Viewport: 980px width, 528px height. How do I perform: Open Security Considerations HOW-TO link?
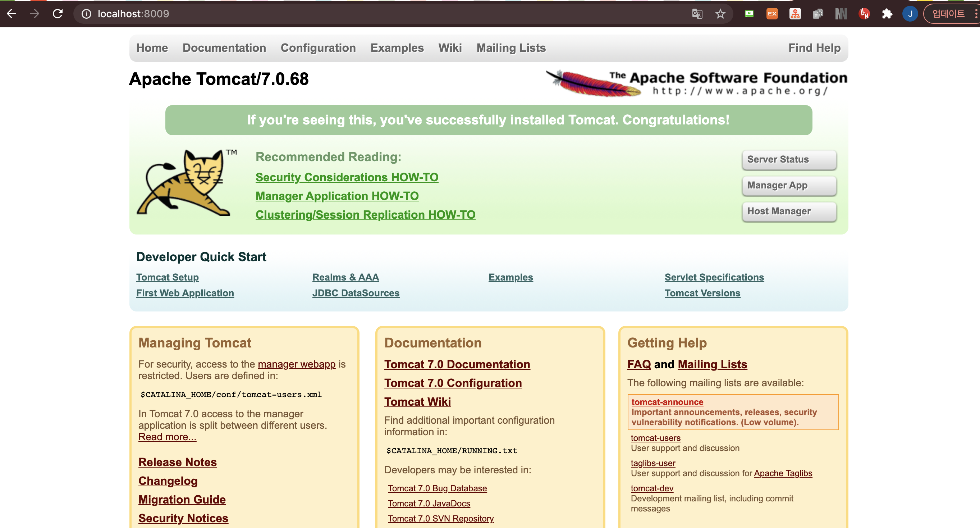(x=347, y=177)
